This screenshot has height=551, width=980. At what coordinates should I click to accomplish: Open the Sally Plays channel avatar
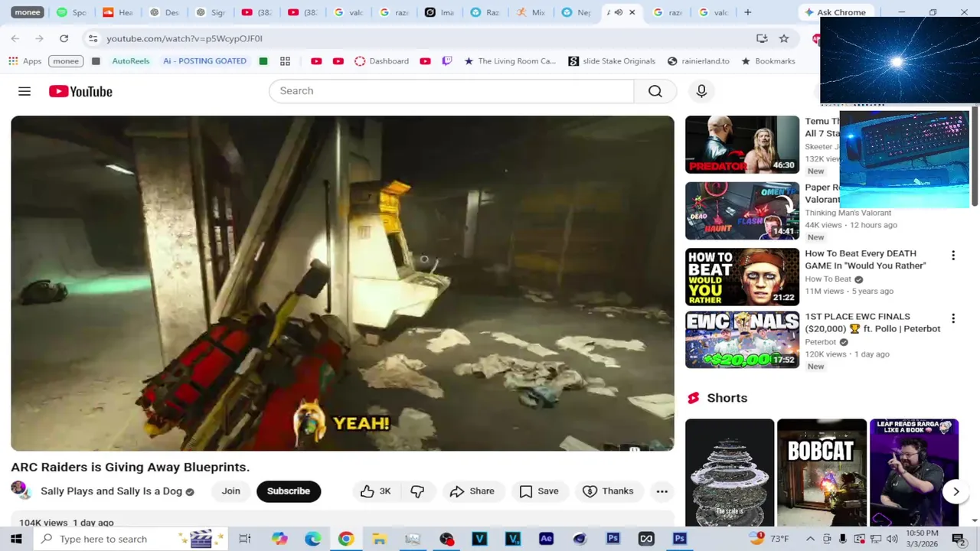click(20, 490)
